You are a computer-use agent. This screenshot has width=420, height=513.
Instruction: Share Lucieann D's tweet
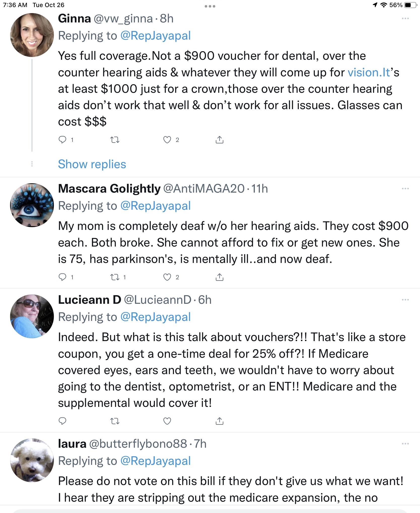coord(220,421)
